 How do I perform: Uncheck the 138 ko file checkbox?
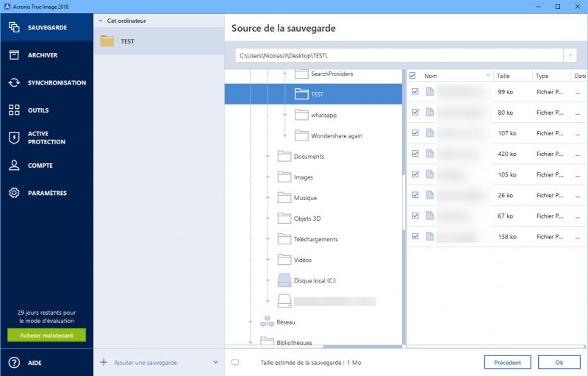415,236
